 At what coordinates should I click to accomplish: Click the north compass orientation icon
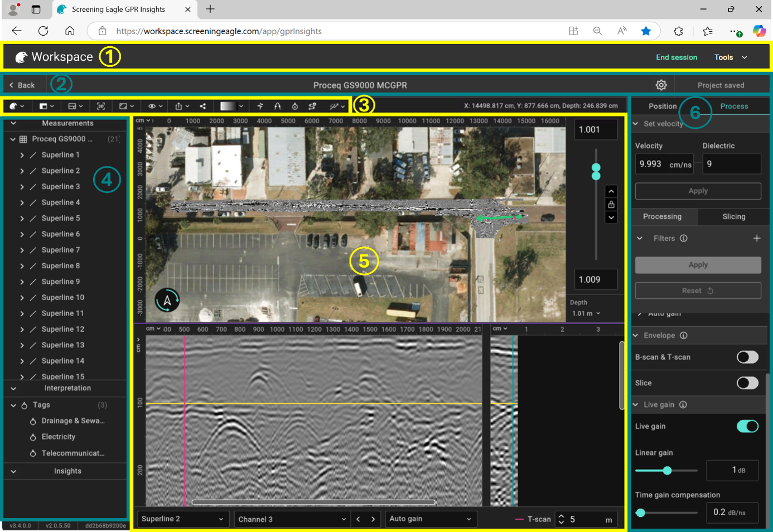(167, 300)
